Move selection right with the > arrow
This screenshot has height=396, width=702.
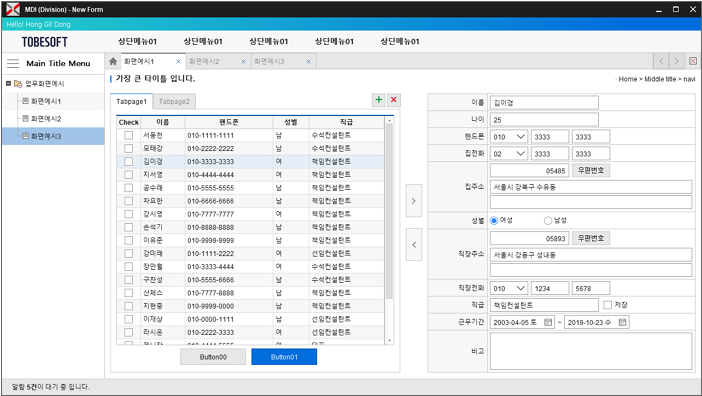coord(414,201)
